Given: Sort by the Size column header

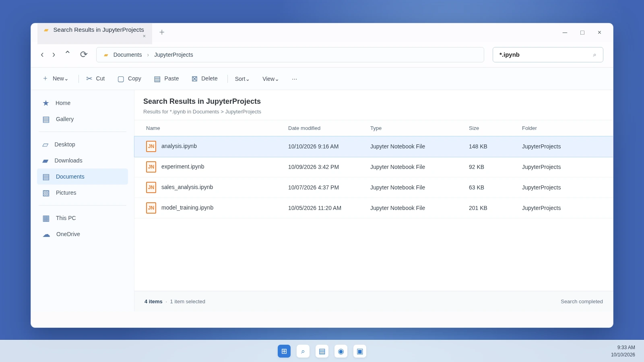Looking at the screenshot, I should tap(474, 128).
